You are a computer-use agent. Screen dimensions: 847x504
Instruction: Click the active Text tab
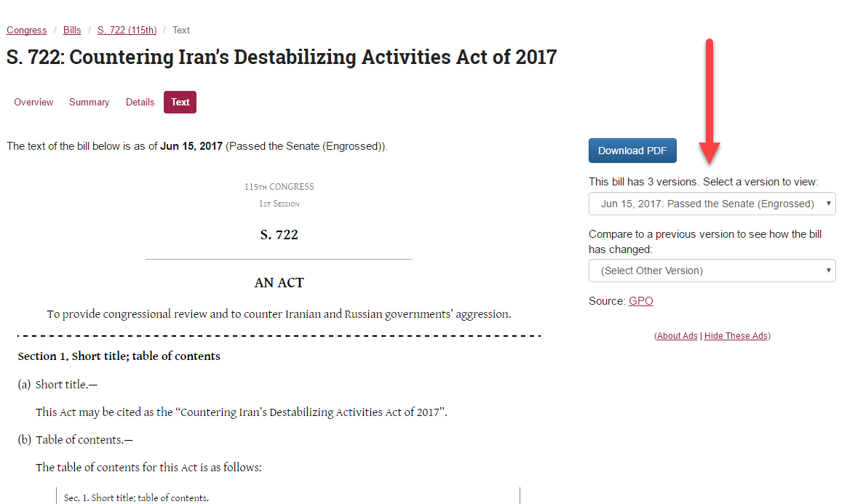pyautogui.click(x=180, y=103)
